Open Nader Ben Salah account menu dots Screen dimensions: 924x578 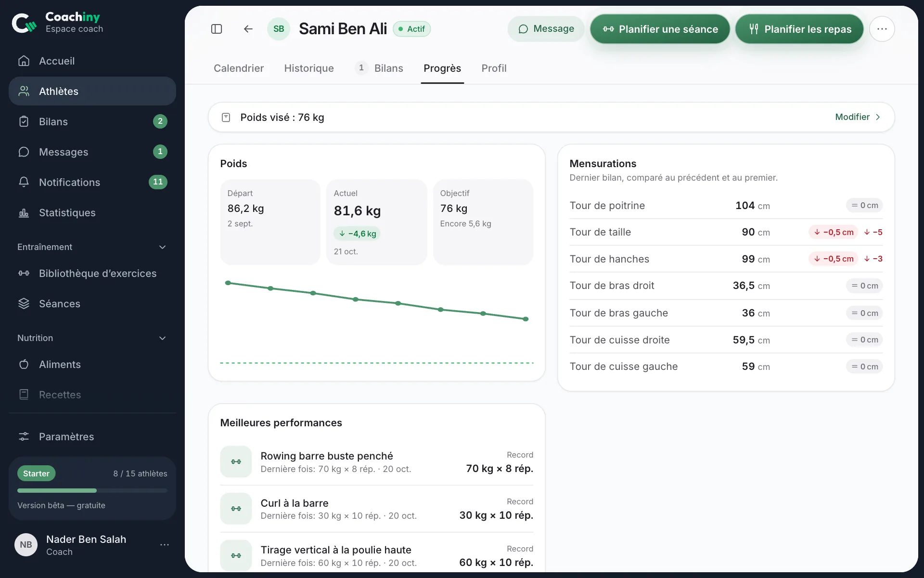point(165,545)
